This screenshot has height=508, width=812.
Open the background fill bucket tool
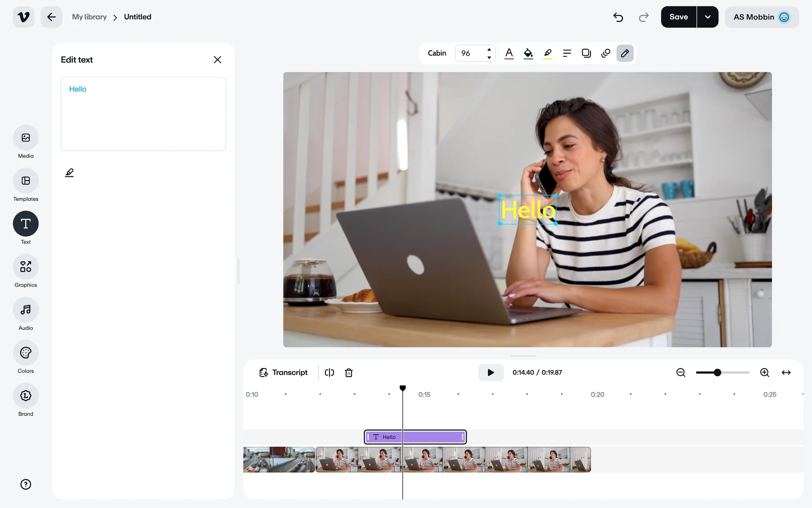tap(528, 53)
